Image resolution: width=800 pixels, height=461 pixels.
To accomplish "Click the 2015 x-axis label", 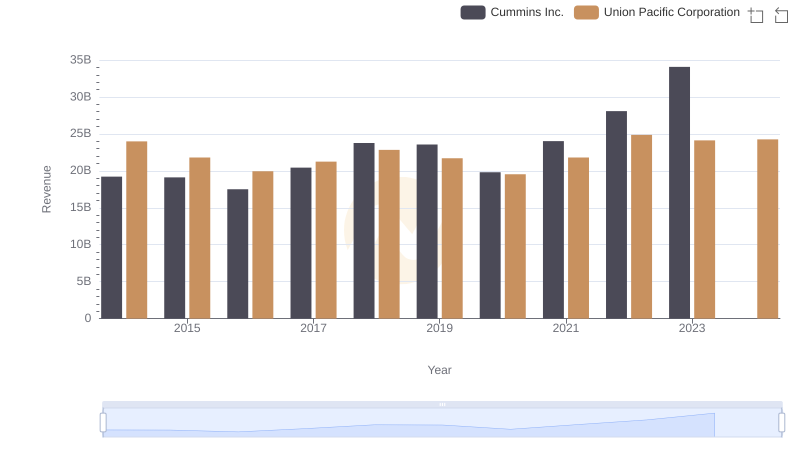I will (x=187, y=328).
